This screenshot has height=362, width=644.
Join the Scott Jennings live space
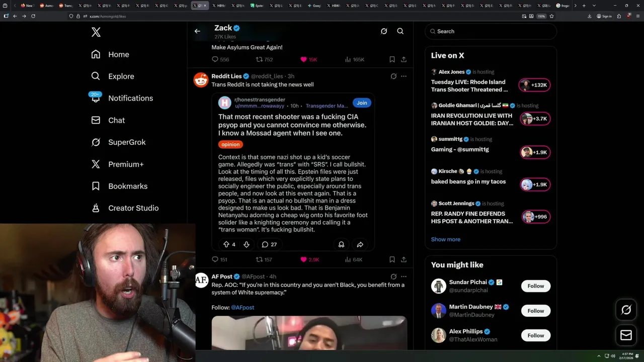point(535,217)
